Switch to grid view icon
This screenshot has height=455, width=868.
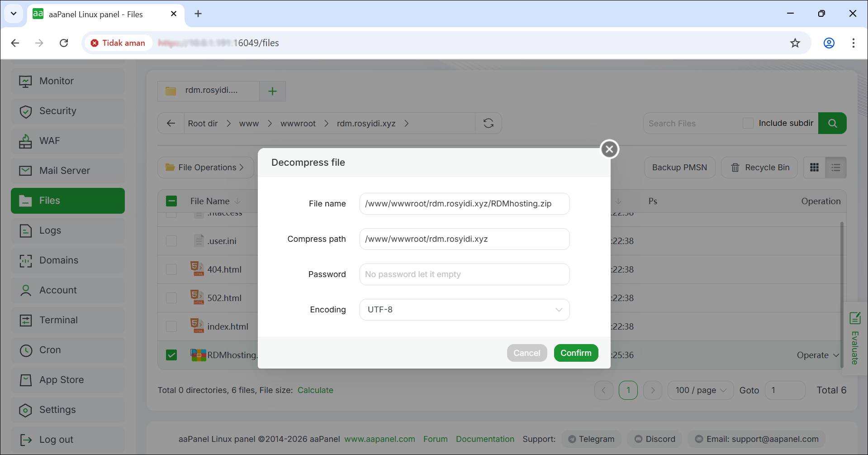(814, 168)
